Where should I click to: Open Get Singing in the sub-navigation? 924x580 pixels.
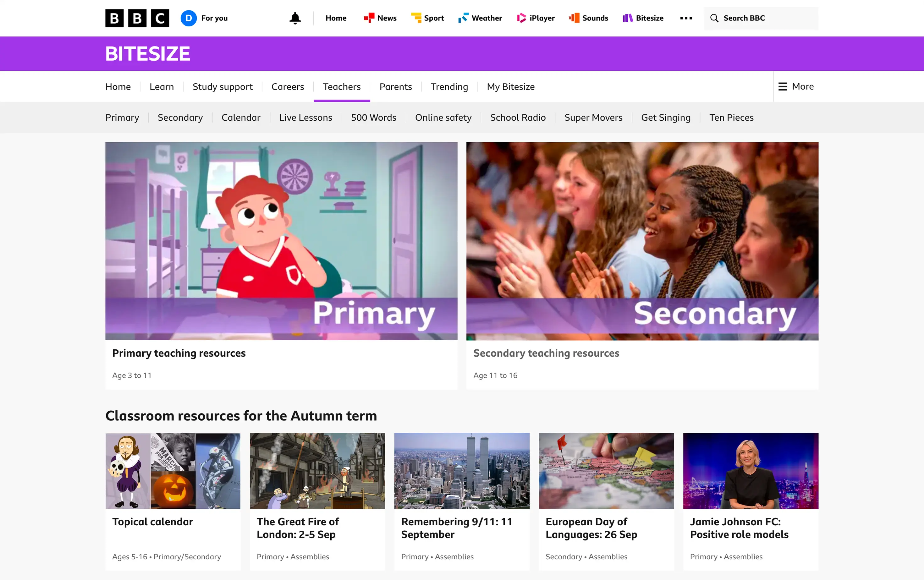coord(666,118)
